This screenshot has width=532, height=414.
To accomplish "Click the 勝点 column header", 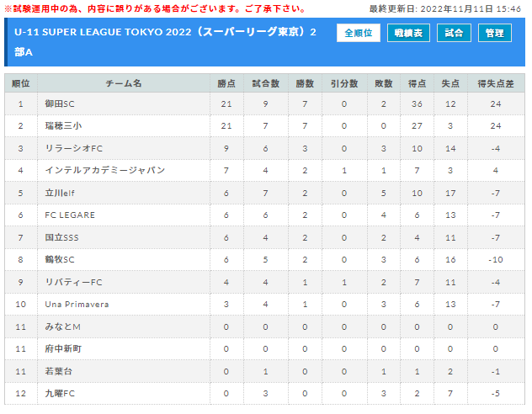I will [x=226, y=83].
